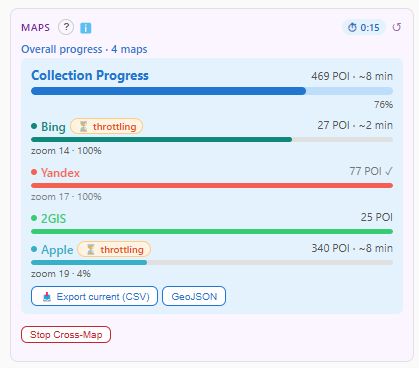Click the red dot beside Yandex
This screenshot has width=419, height=368.
(x=34, y=172)
